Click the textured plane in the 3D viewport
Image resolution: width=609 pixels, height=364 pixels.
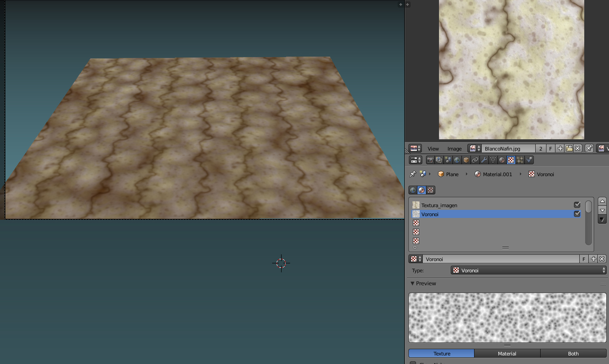[x=205, y=138]
